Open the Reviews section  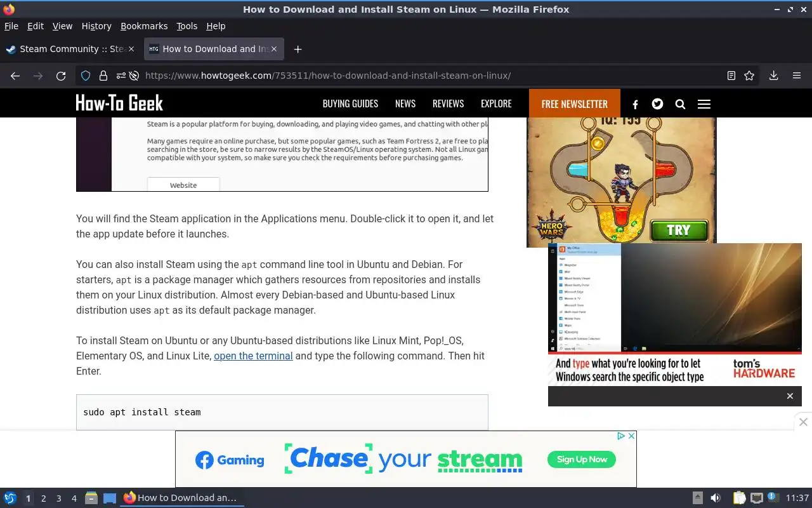pyautogui.click(x=448, y=104)
